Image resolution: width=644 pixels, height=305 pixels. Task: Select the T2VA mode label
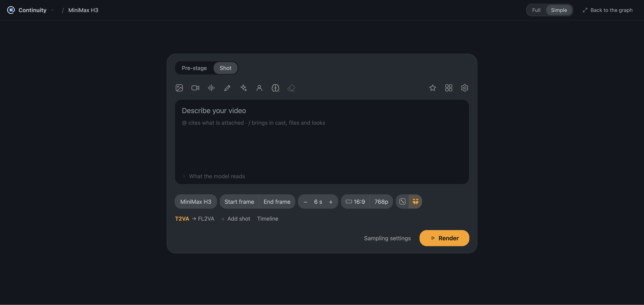(x=182, y=219)
